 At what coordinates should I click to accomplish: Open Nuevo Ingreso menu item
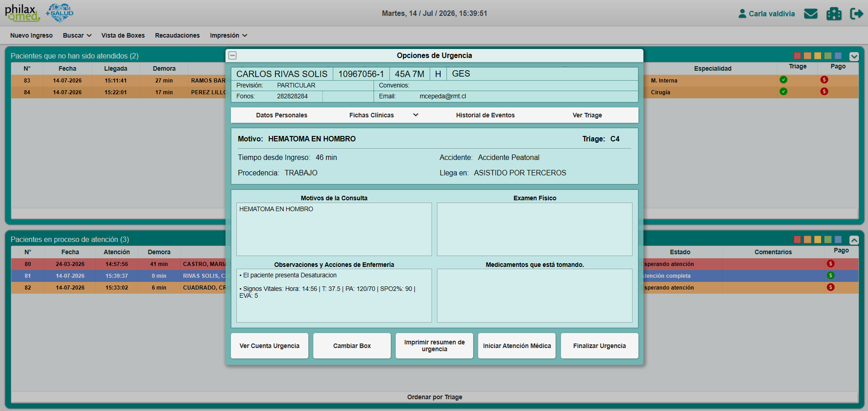pos(31,35)
